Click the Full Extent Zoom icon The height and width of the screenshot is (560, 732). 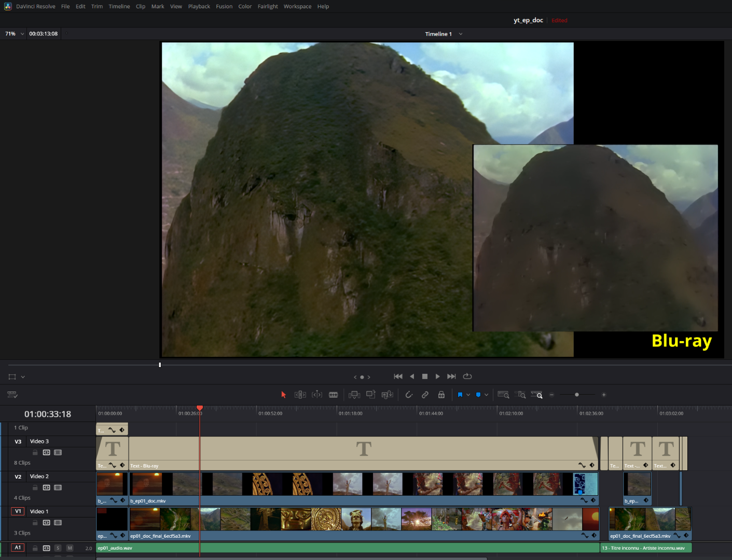(503, 395)
